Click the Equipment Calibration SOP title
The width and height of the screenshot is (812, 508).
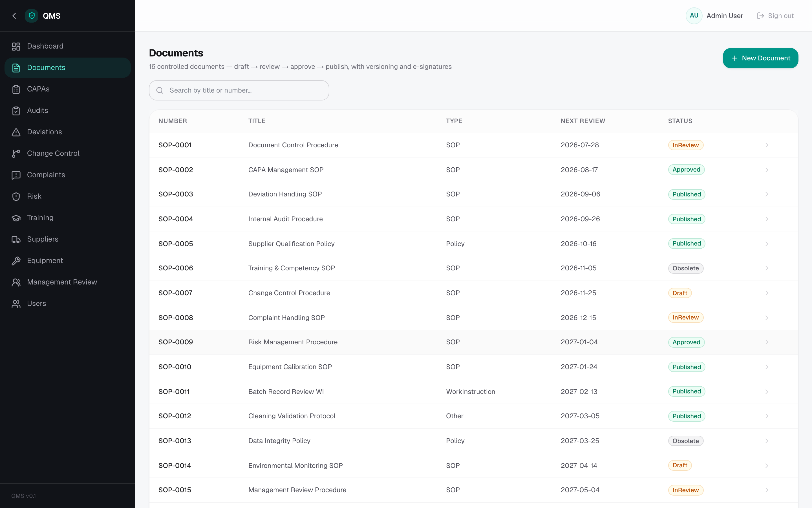click(290, 367)
